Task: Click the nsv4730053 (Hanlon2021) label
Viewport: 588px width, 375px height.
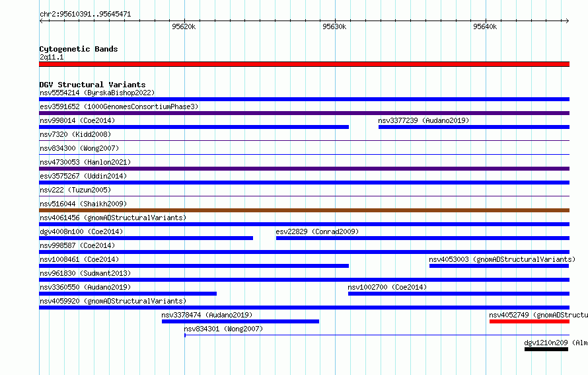Action: pyautogui.click(x=85, y=162)
